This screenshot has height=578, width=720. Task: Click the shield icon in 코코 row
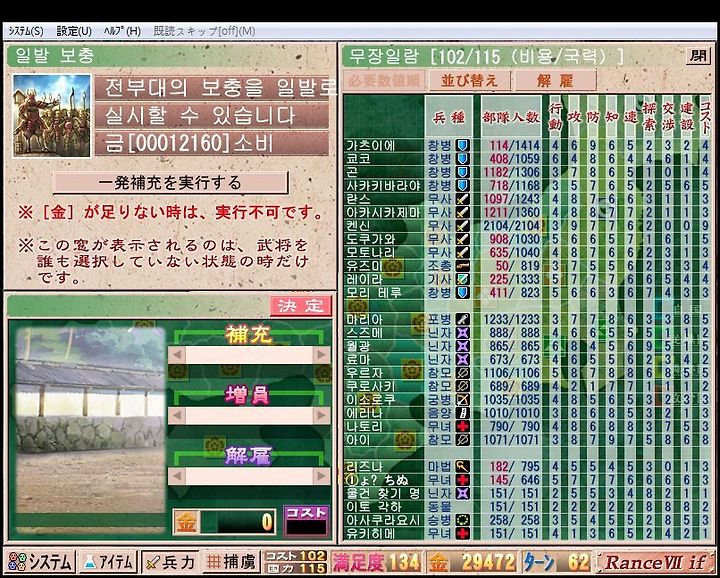tap(462, 159)
